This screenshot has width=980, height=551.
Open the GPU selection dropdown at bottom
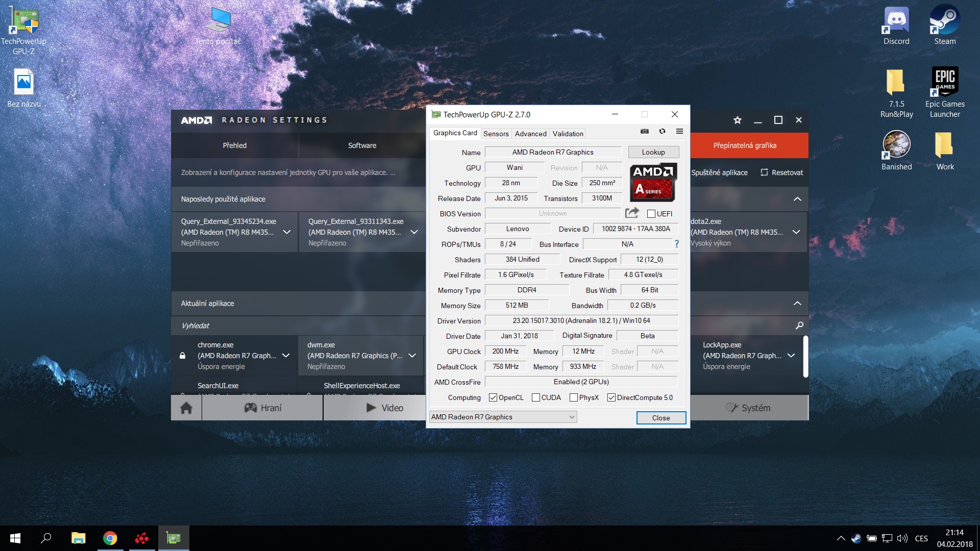572,417
